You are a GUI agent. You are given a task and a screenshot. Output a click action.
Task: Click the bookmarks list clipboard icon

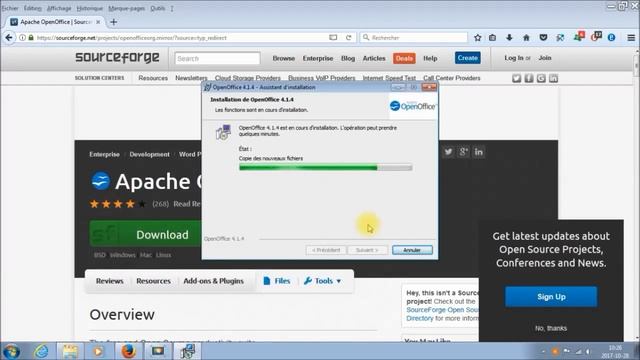tap(493, 38)
